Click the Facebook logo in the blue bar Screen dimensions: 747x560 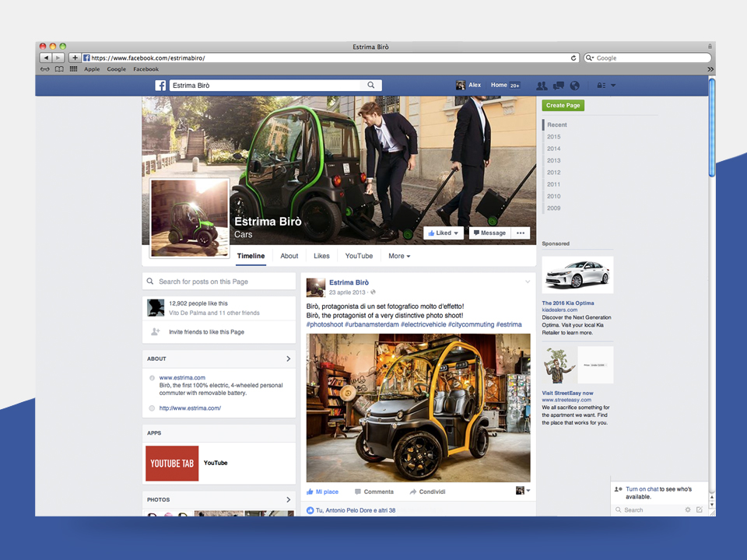click(160, 86)
